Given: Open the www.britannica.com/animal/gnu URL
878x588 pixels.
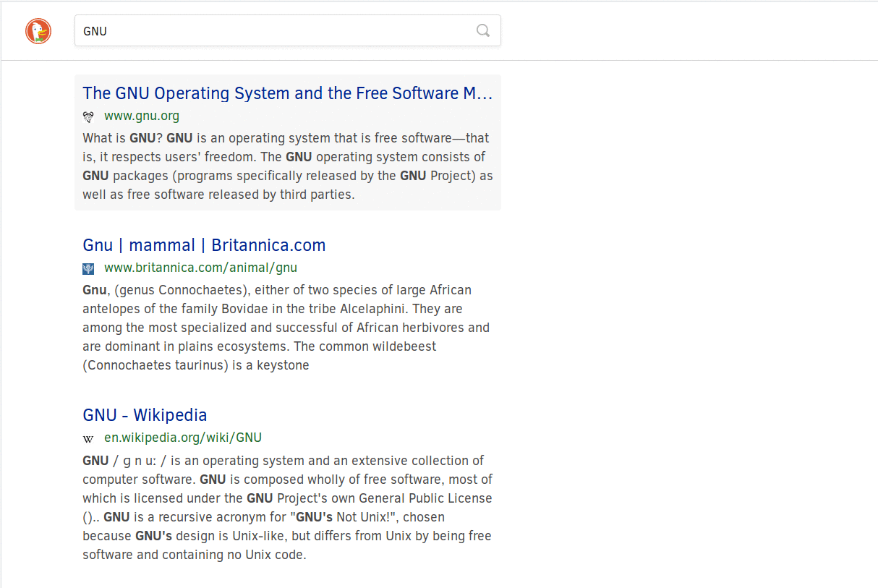Looking at the screenshot, I should 200,268.
